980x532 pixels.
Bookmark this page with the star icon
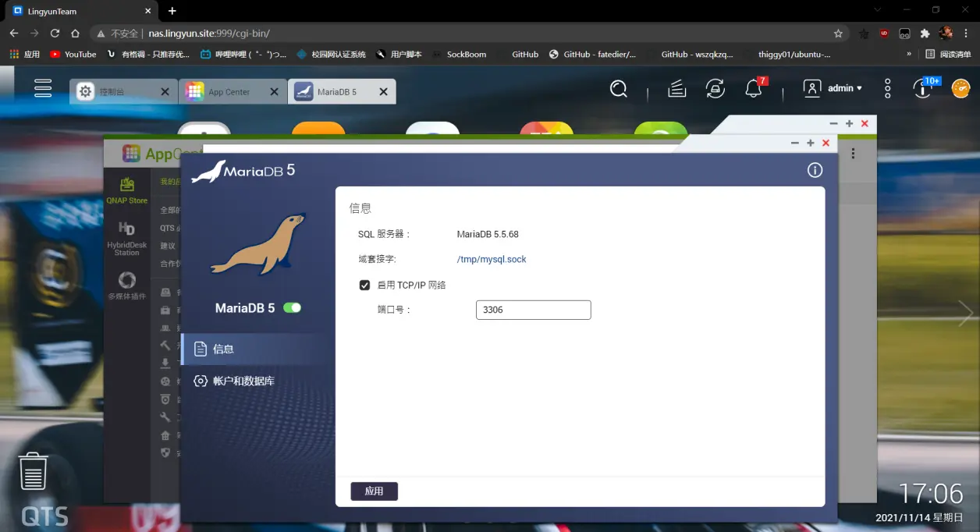pyautogui.click(x=838, y=34)
